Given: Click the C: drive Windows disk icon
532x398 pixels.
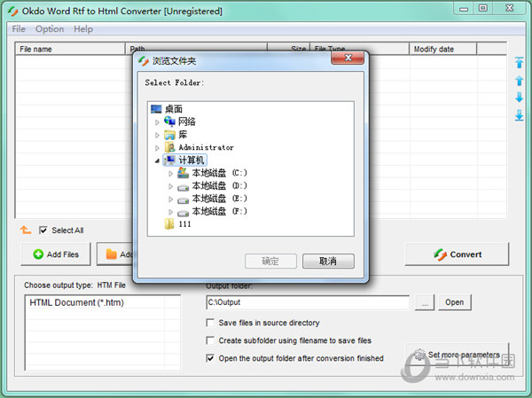Looking at the screenshot, I should pos(184,173).
